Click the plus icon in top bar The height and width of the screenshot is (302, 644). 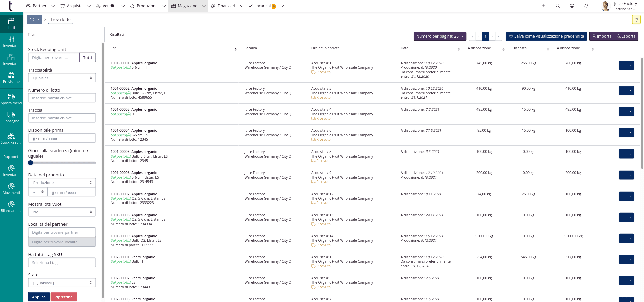point(544,6)
